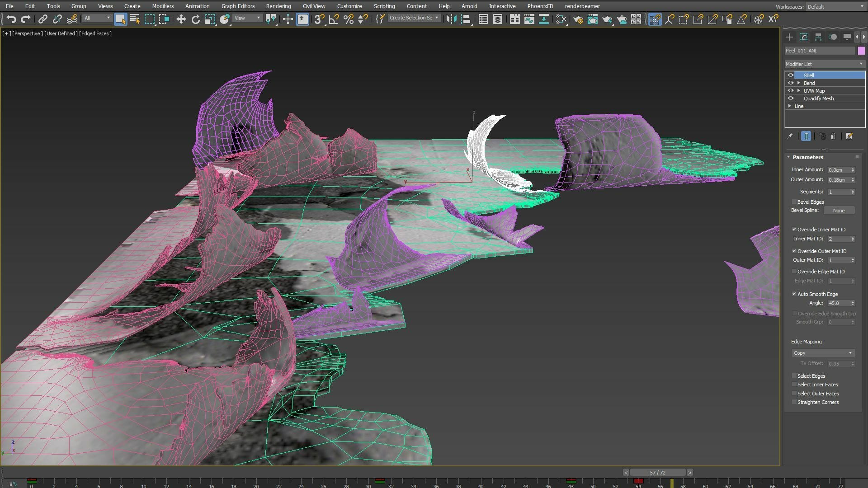The height and width of the screenshot is (488, 868).
Task: Expand the Bend modifier sub-objects
Action: click(x=799, y=83)
